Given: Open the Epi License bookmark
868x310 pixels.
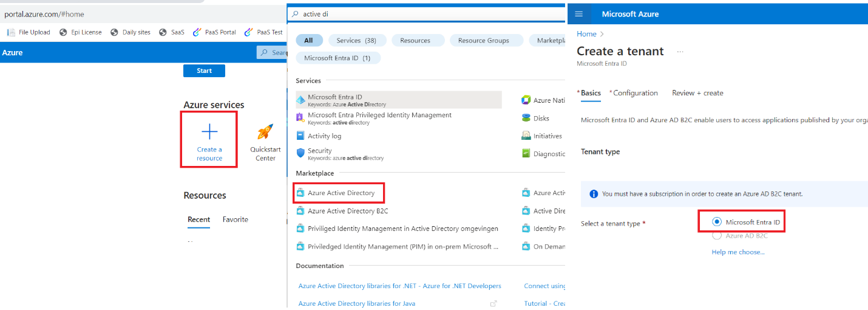Looking at the screenshot, I should (80, 32).
